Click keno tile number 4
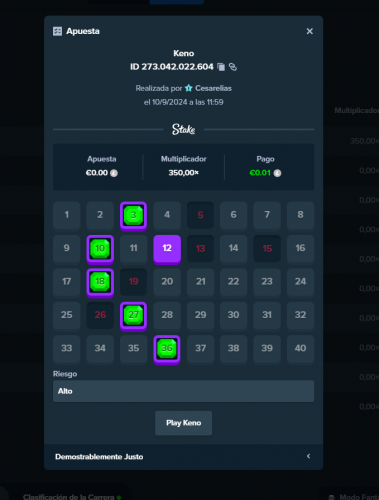Viewport: 379px width, 500px height. [x=167, y=215]
